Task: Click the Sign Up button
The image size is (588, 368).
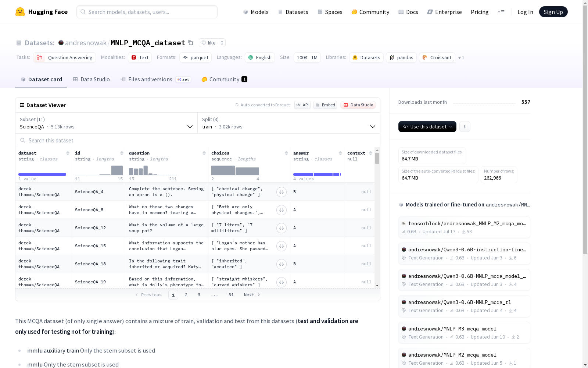Action: click(x=553, y=12)
